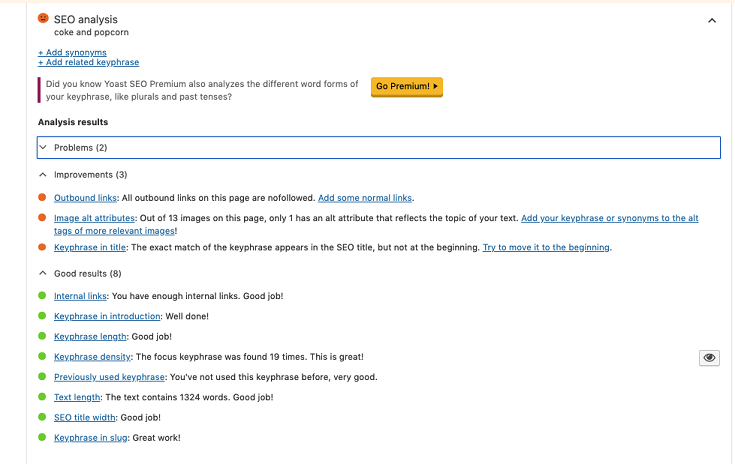Click Add some normal links
735x464 pixels.
365,198
